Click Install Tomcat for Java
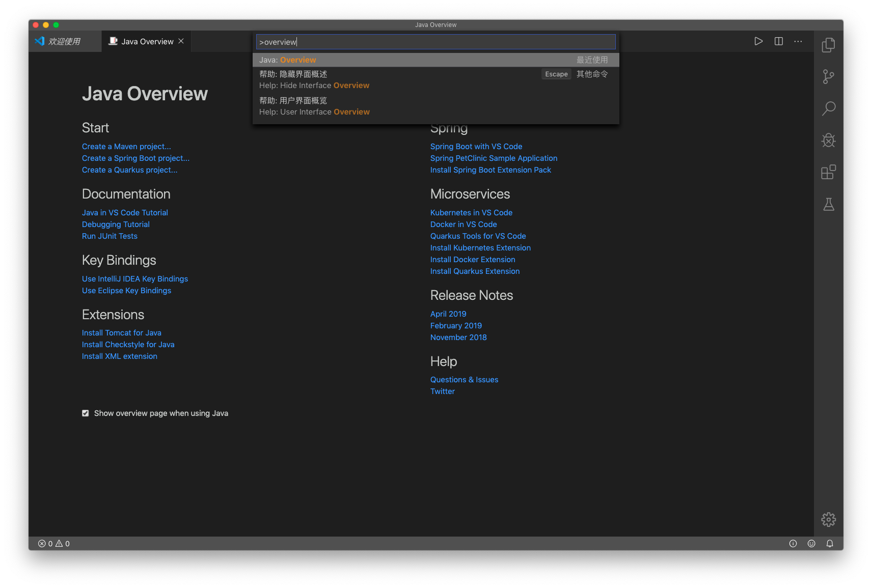The image size is (872, 588). point(122,333)
